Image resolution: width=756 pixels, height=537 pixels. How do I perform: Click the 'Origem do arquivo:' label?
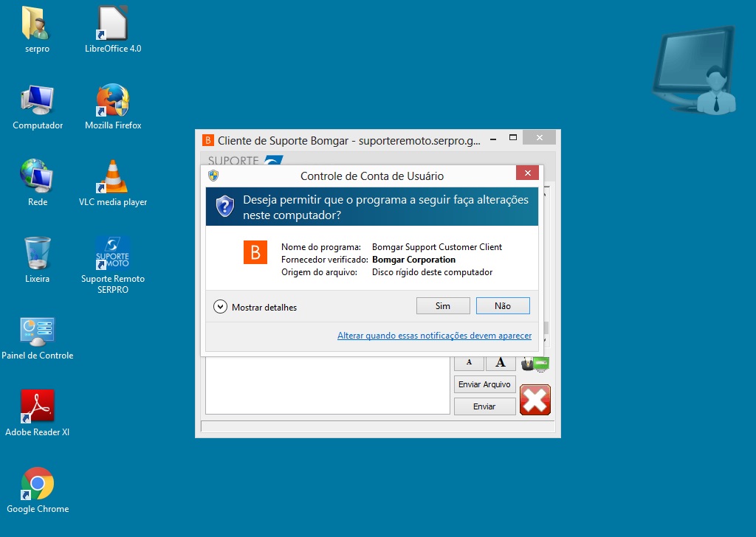(x=319, y=272)
